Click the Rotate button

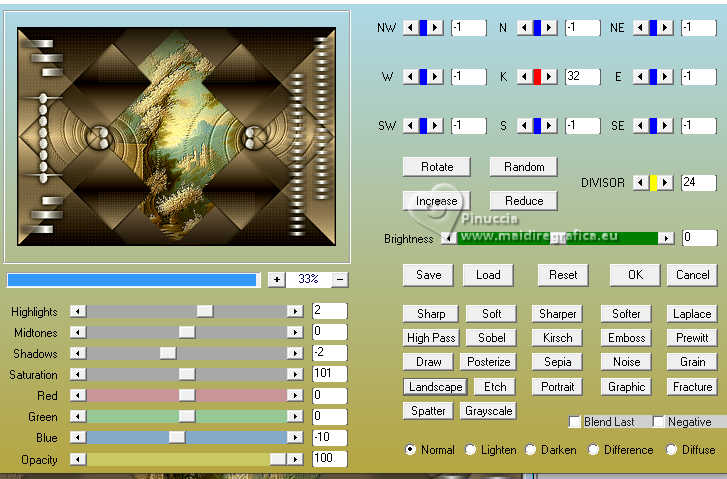(437, 167)
